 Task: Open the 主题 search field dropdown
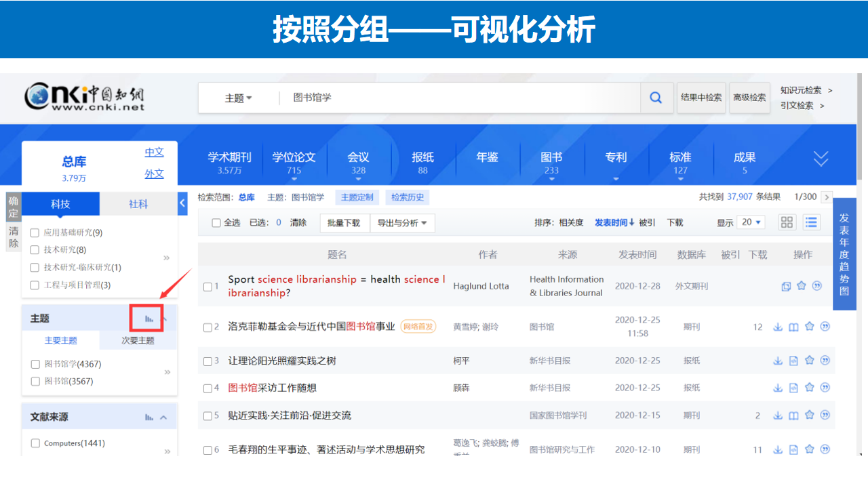pos(238,98)
